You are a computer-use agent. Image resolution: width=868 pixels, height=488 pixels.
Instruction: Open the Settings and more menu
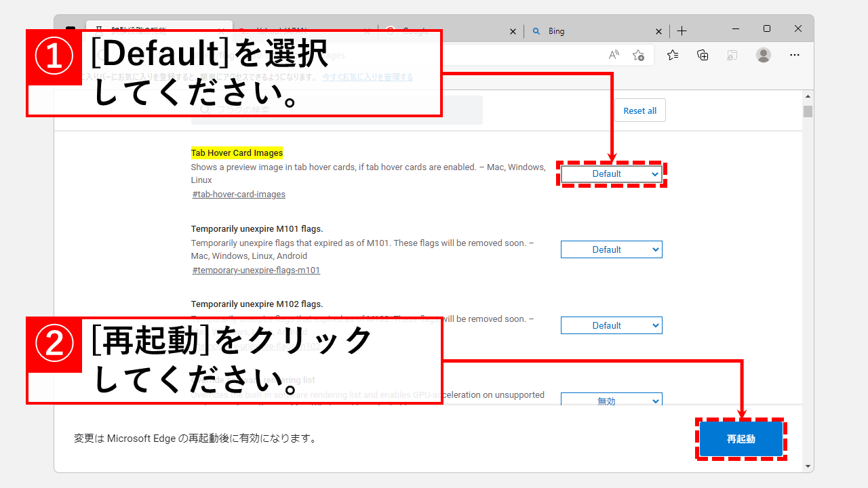tap(794, 55)
